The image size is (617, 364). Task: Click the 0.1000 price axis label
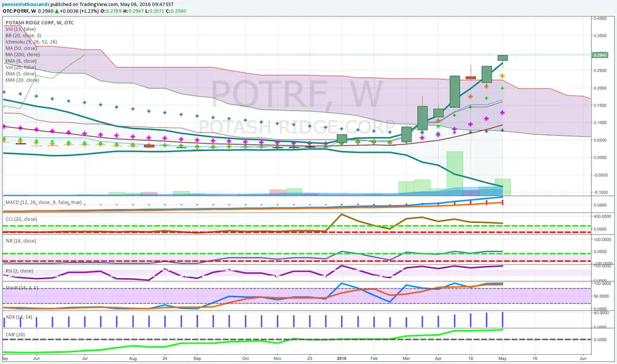click(601, 122)
